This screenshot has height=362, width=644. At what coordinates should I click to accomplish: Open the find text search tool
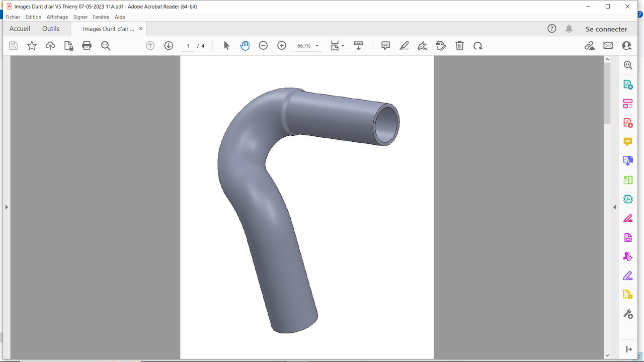pyautogui.click(x=106, y=46)
